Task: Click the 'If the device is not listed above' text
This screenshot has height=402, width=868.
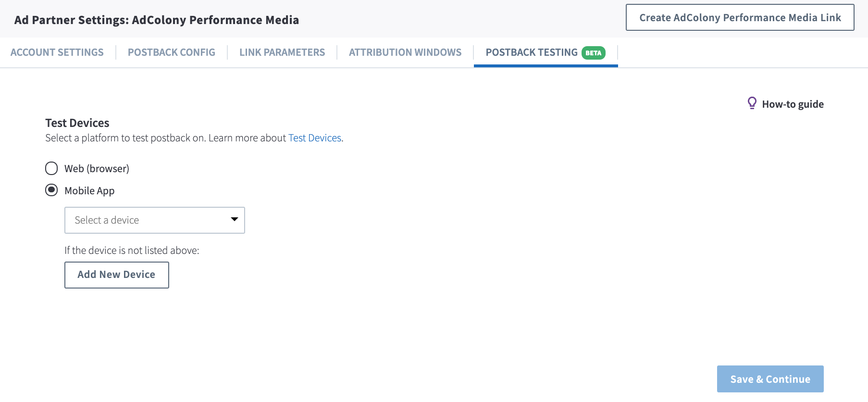Action: click(x=132, y=251)
